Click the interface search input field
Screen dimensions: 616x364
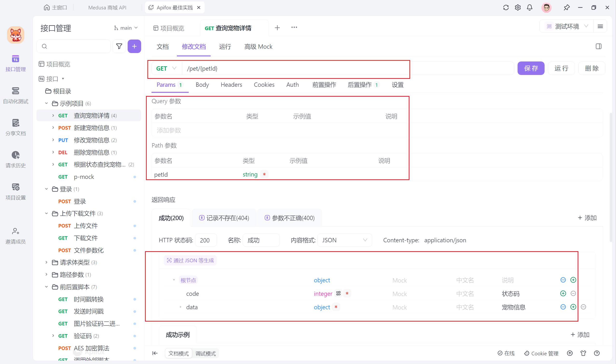73,46
